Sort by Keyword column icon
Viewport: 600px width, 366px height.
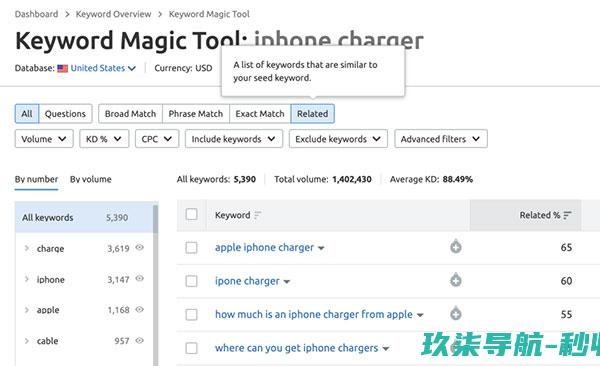(258, 216)
